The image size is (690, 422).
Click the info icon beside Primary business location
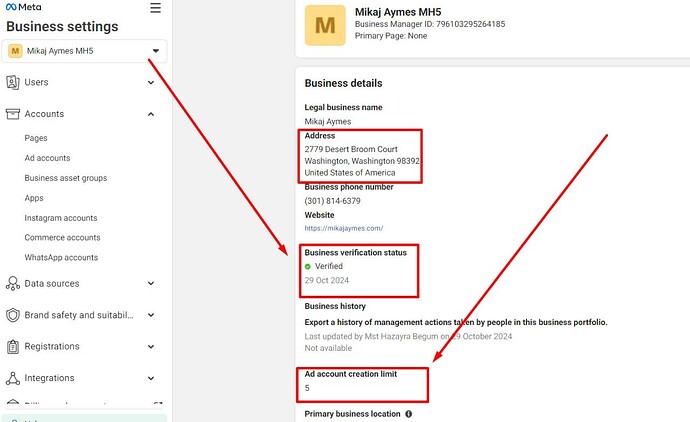click(x=408, y=414)
